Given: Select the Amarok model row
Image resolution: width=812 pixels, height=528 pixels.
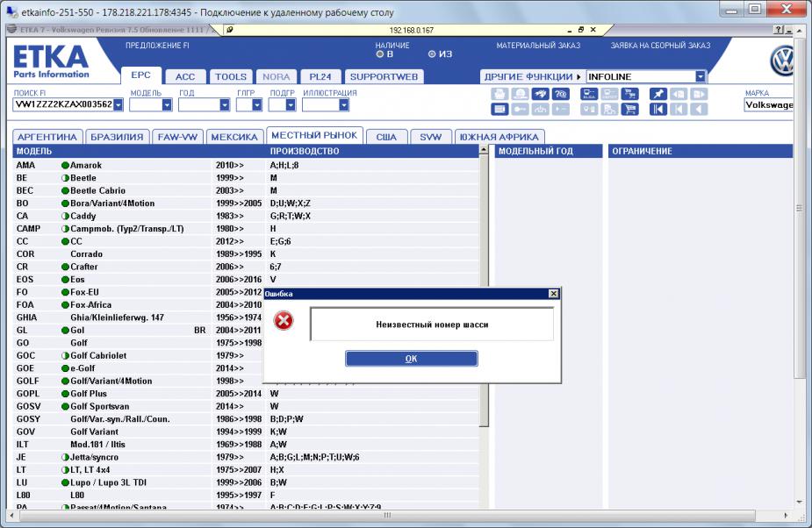Looking at the screenshot, I should coord(246,165).
